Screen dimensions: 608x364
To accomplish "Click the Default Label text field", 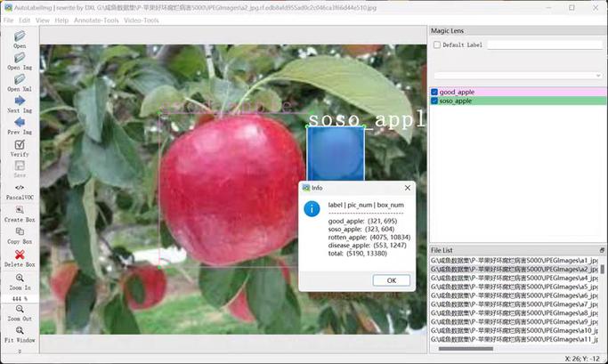I will point(545,45).
